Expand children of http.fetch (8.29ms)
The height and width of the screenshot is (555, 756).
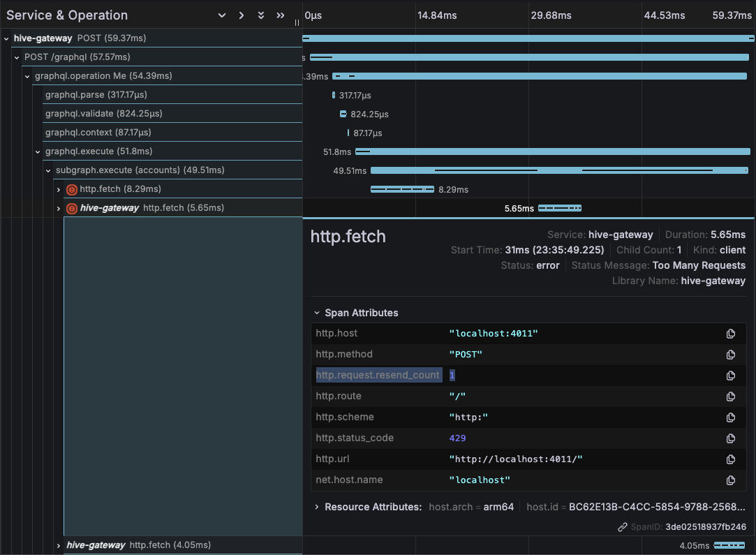coord(59,189)
